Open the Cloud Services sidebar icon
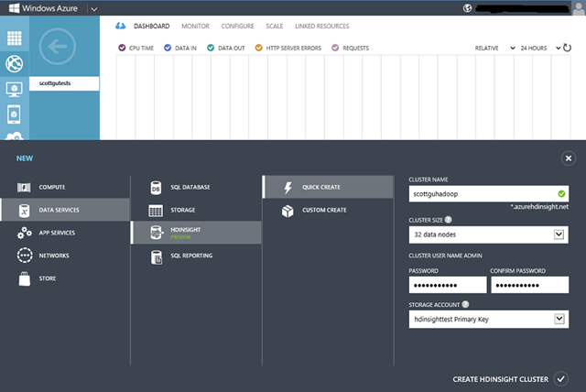This screenshot has width=586, height=392. (15, 136)
